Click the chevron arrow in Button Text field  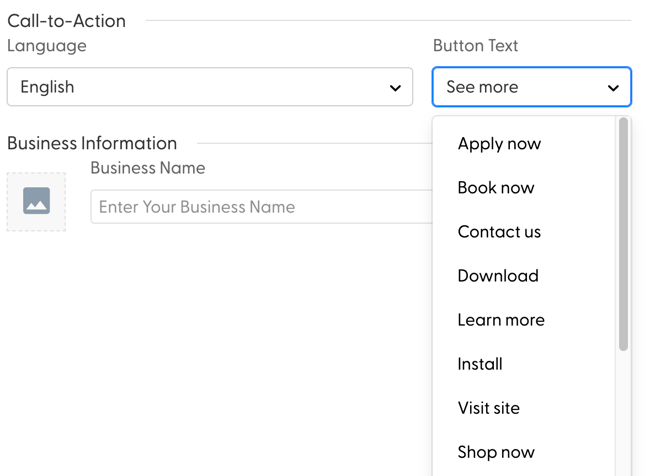coord(613,88)
